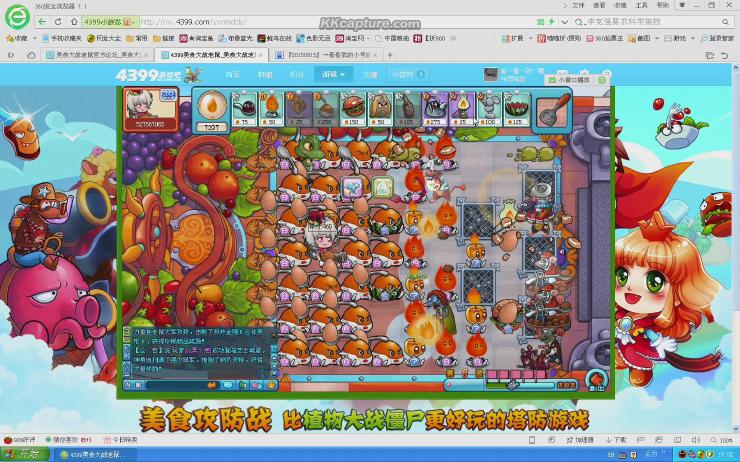Click the 首页 link in 4399 nav
This screenshot has height=462, width=740.
(232, 75)
